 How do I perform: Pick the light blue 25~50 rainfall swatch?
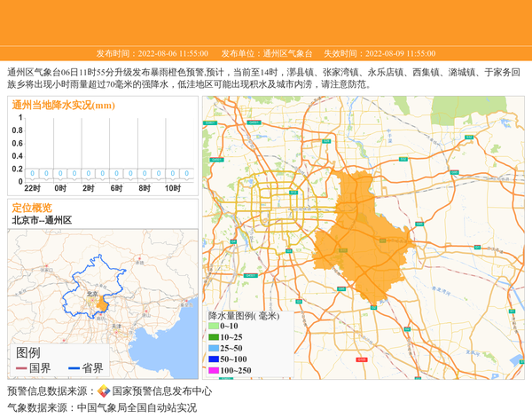click(x=213, y=349)
